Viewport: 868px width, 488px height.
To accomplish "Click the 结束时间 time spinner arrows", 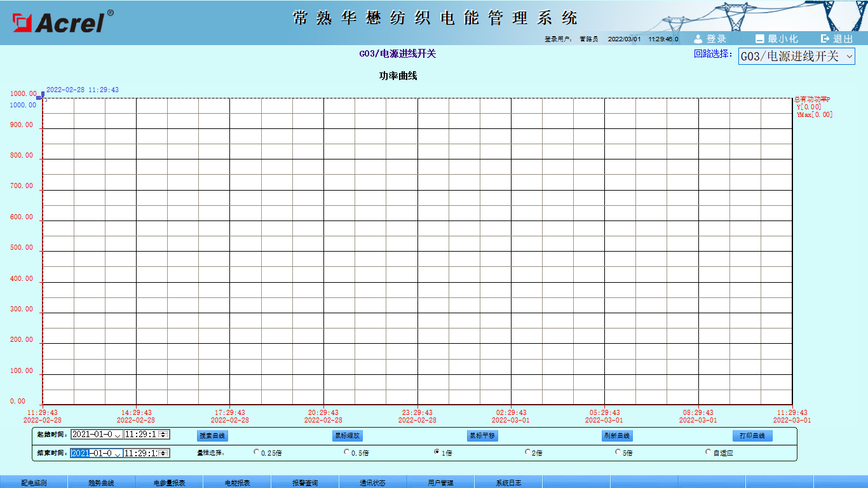I will tap(163, 454).
